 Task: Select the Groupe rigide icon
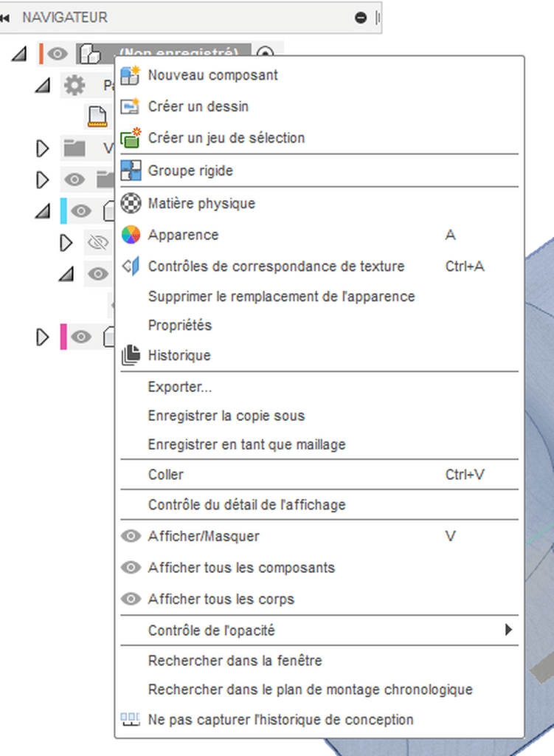pyautogui.click(x=131, y=171)
